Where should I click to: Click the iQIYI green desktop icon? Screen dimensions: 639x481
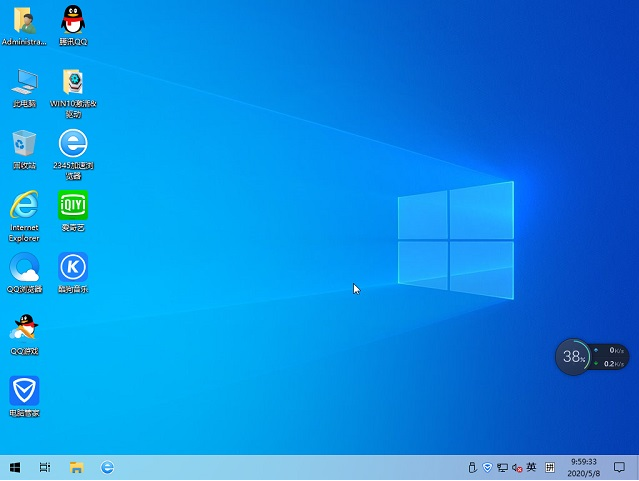tap(73, 206)
